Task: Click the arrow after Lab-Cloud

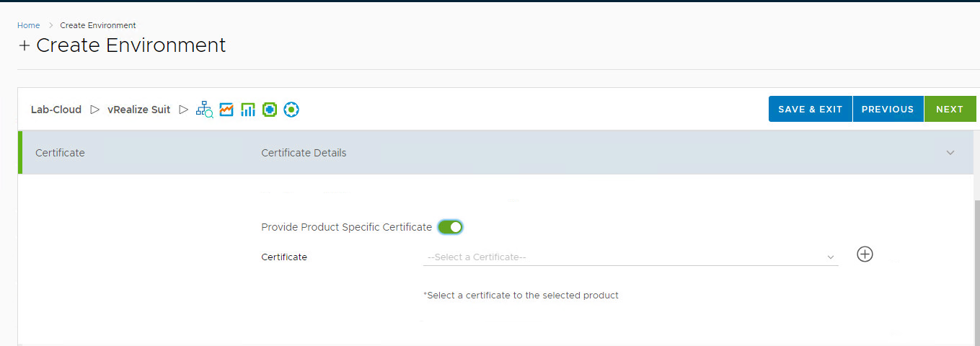Action: 95,110
